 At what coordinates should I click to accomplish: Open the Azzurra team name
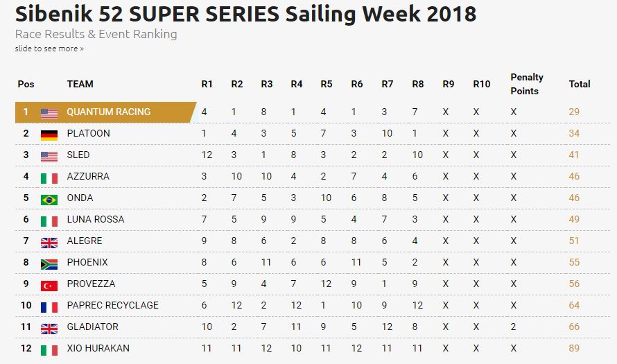click(x=88, y=176)
